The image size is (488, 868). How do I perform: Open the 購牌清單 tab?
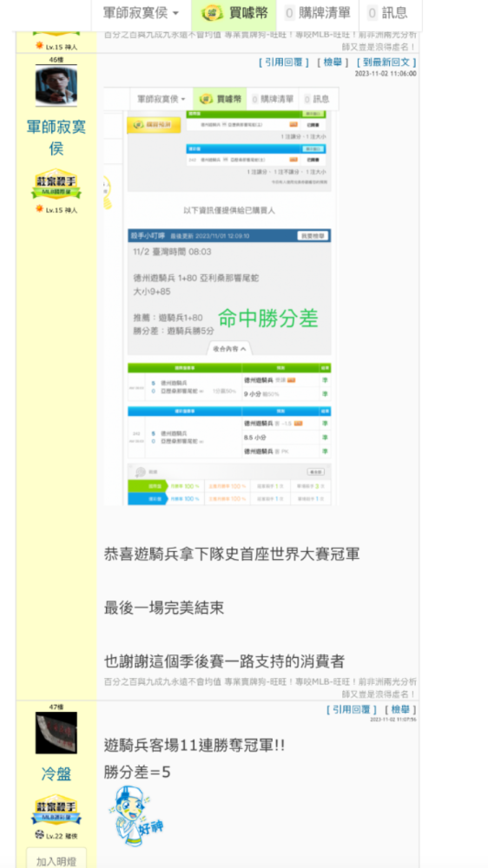(x=318, y=13)
